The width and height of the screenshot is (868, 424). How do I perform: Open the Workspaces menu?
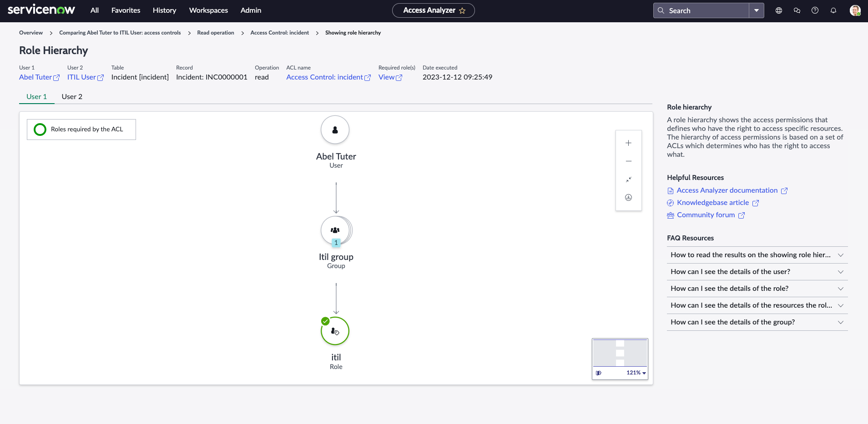(x=208, y=10)
